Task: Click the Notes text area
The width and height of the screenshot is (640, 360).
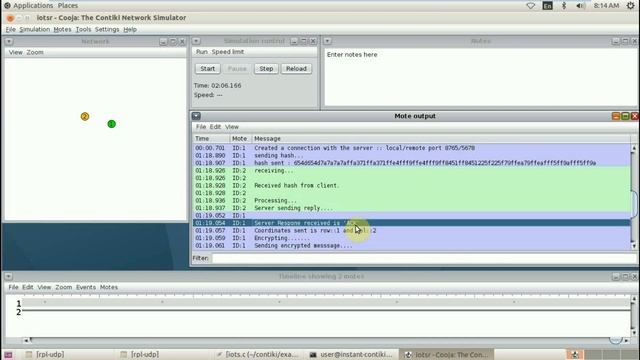Action: tap(480, 77)
